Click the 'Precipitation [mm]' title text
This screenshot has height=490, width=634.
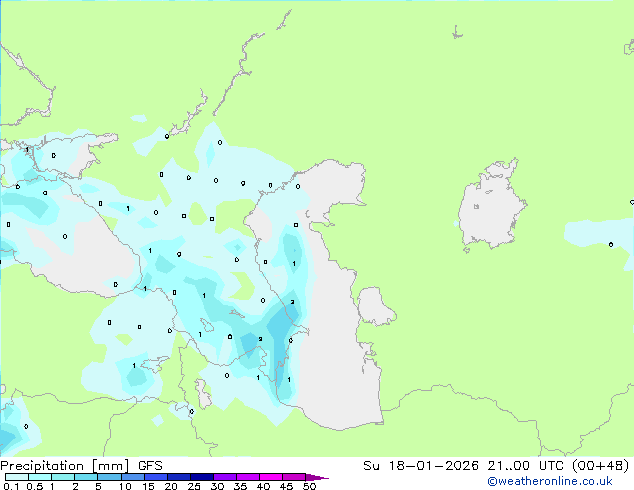coord(65,466)
